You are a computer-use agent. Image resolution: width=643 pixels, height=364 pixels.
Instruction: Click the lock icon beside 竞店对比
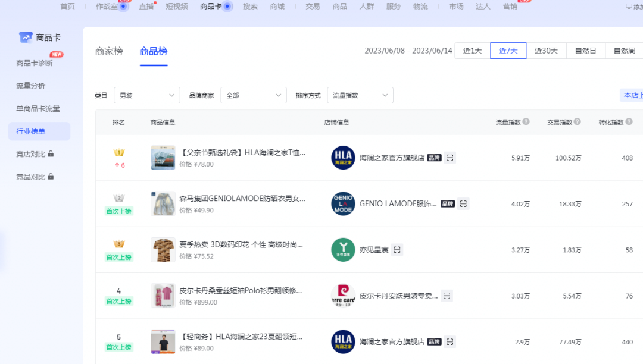[51, 154]
